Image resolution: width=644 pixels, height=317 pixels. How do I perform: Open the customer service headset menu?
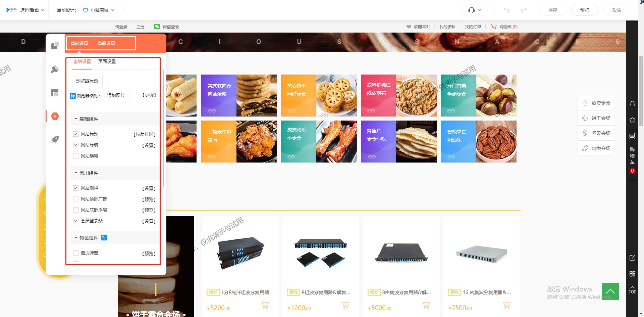475,10
